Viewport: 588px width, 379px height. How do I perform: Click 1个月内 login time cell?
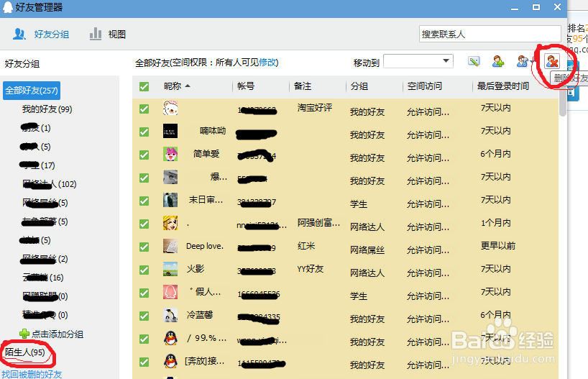coord(496,223)
